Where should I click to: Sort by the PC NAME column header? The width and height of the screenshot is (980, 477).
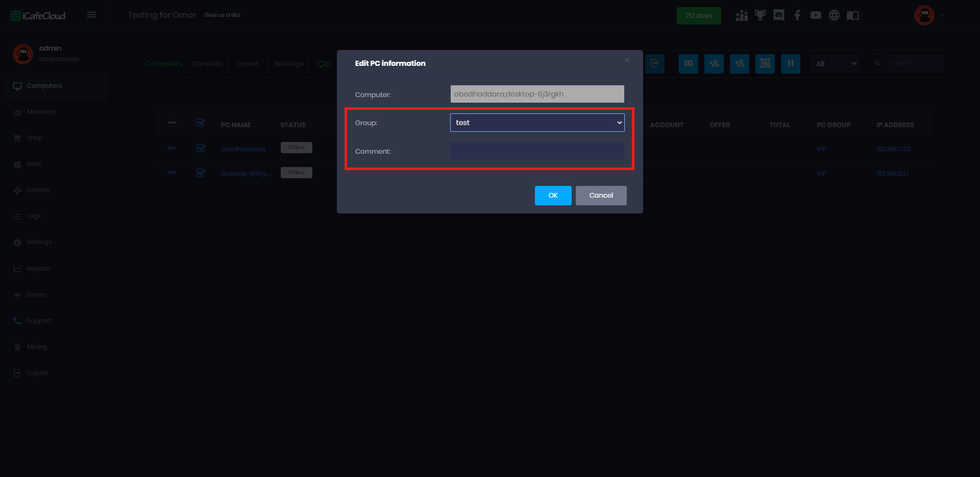pos(236,125)
